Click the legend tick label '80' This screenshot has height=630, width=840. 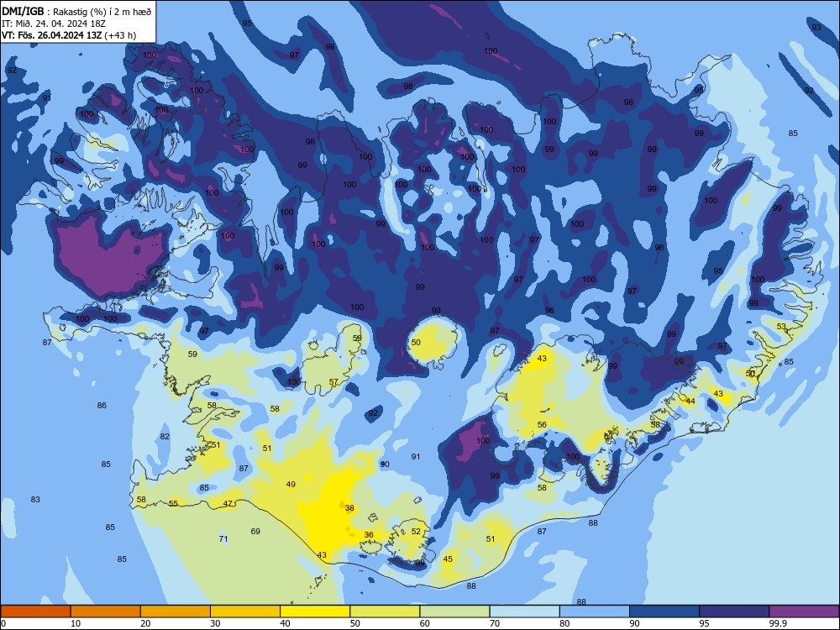click(564, 623)
